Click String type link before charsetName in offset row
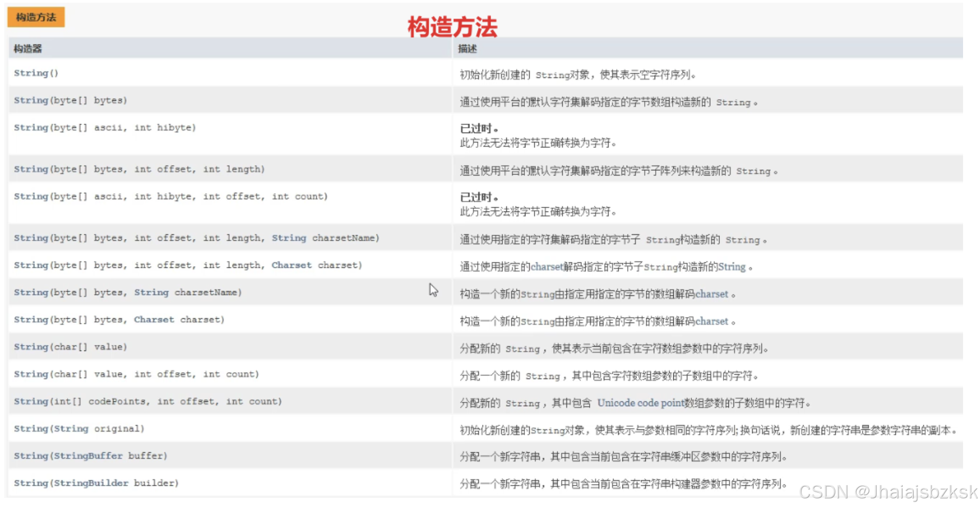The width and height of the screenshot is (980, 509). click(x=289, y=238)
